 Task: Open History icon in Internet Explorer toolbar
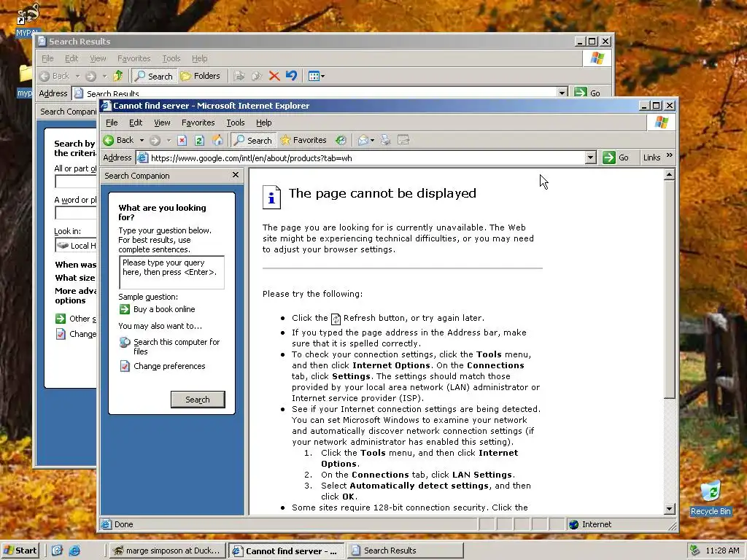341,140
